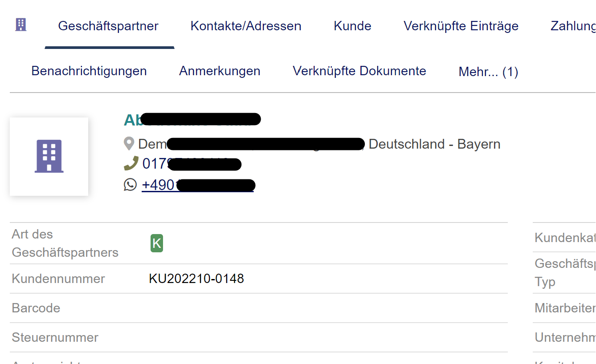Click the large building avatar thumbnail

point(49,156)
